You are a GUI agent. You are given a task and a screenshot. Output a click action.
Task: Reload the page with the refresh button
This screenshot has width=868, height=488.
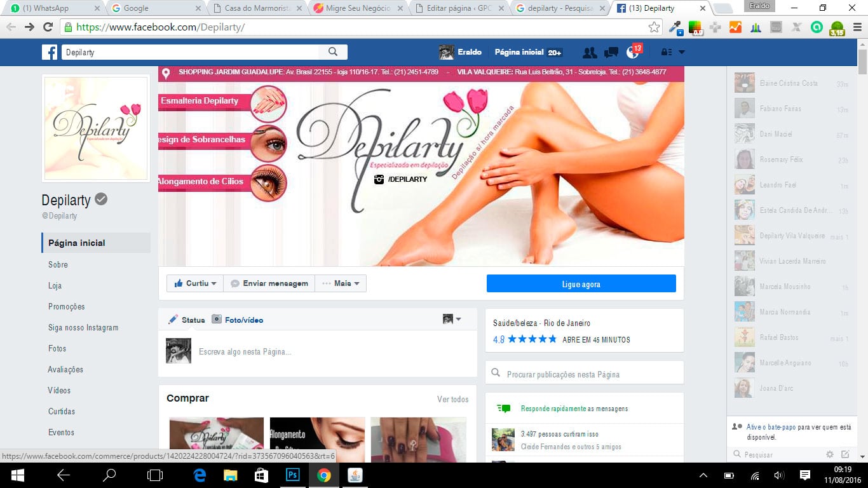(48, 27)
